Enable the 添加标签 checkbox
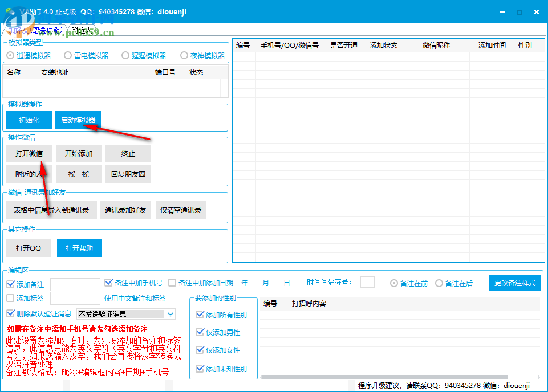 tap(10, 298)
